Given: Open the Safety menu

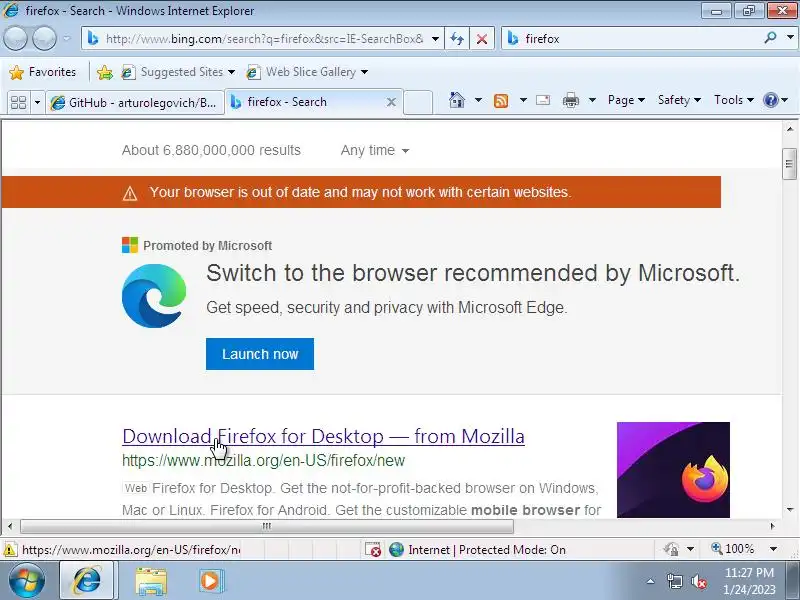Looking at the screenshot, I should 679,100.
